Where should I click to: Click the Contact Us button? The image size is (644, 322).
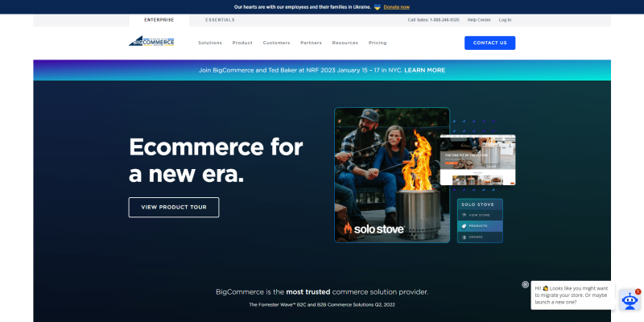click(489, 43)
